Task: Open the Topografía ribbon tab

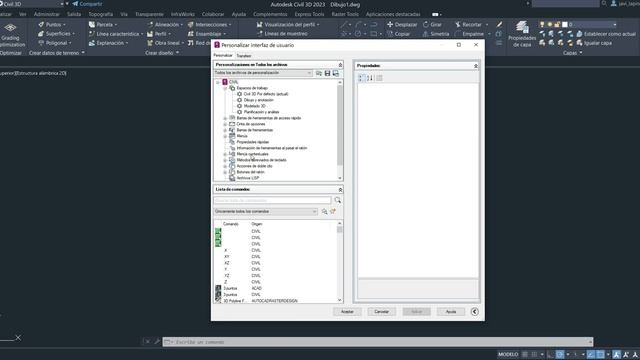Action: [x=100, y=14]
